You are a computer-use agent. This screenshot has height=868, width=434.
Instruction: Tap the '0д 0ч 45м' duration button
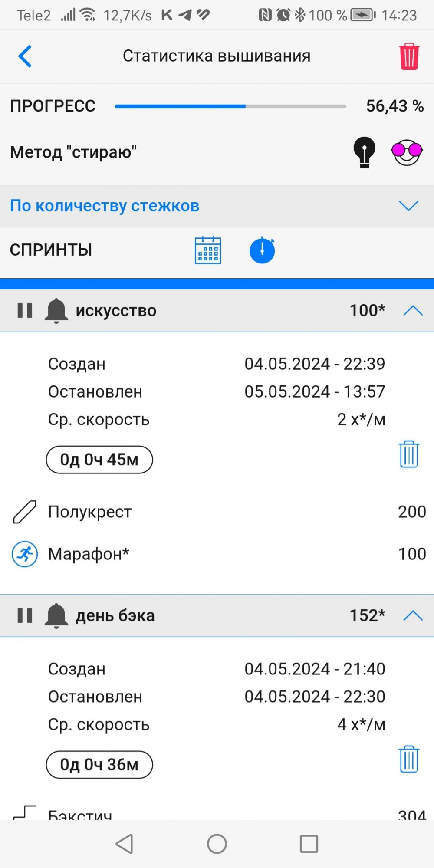(x=99, y=460)
